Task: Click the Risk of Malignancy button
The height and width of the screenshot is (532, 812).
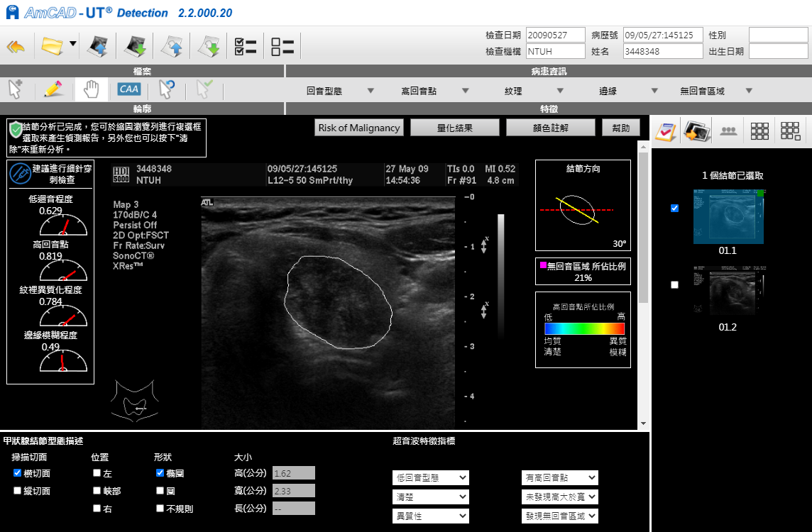Action: point(359,128)
